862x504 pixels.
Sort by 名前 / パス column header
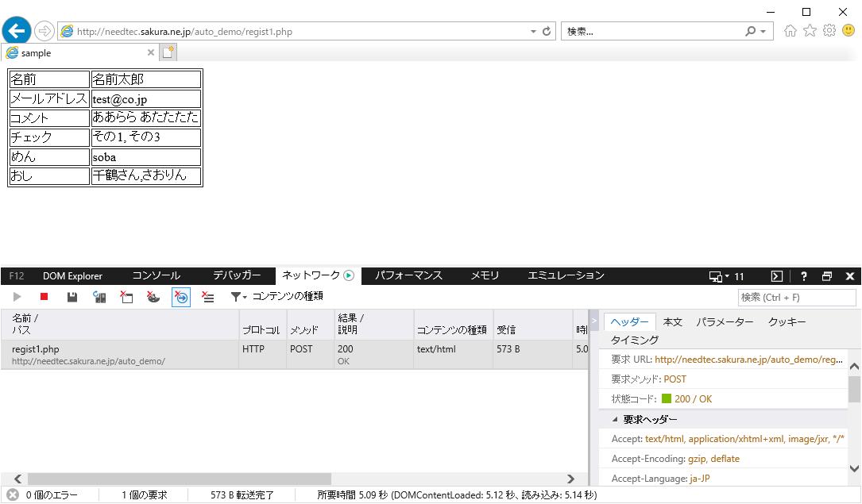point(120,325)
